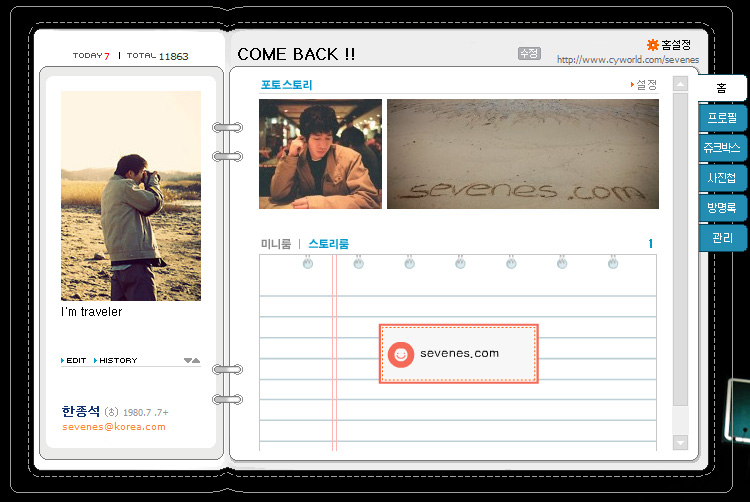Click the 수정 edit badge beside title
750x502 pixels.
pyautogui.click(x=529, y=53)
